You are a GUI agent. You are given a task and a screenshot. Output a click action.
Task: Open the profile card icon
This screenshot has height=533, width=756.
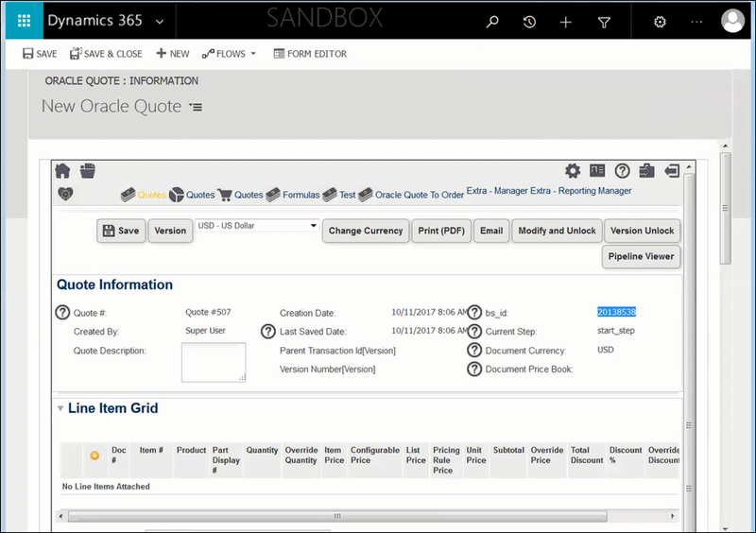click(x=597, y=170)
